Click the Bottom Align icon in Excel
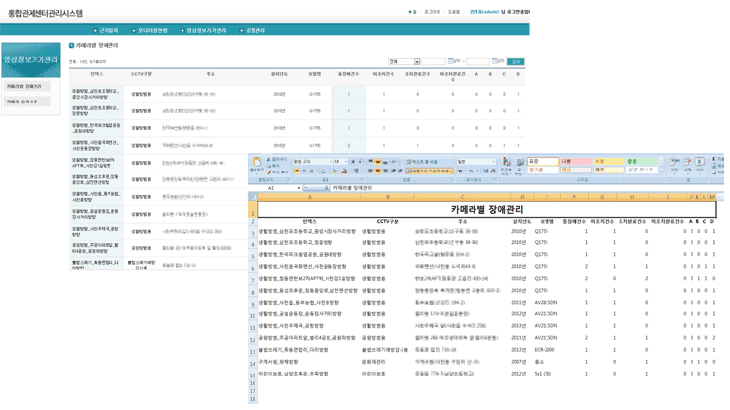Viewport: 730px width, 410px height. click(x=385, y=161)
